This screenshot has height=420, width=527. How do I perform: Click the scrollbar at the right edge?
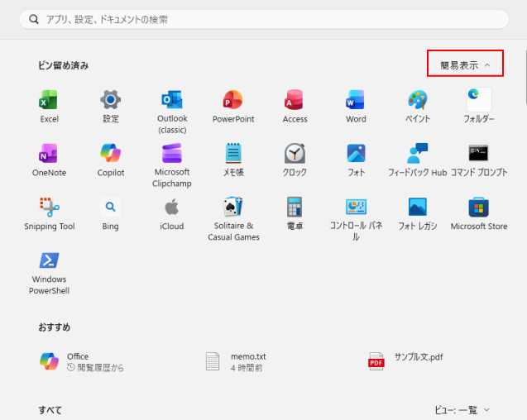(525, 77)
